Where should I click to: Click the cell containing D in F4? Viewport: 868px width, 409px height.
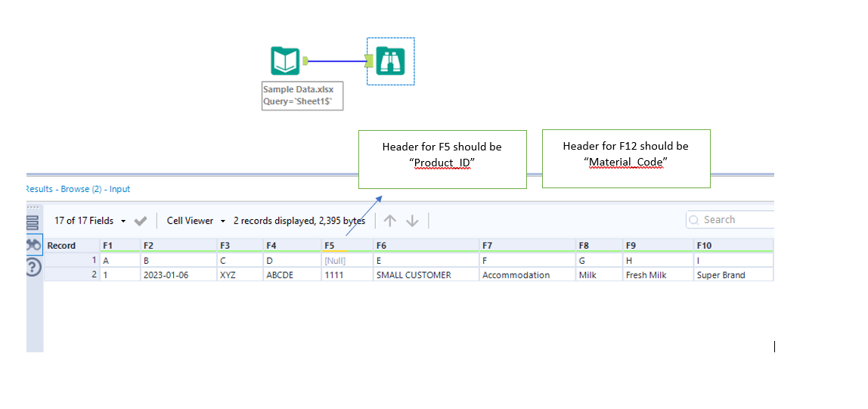293,260
